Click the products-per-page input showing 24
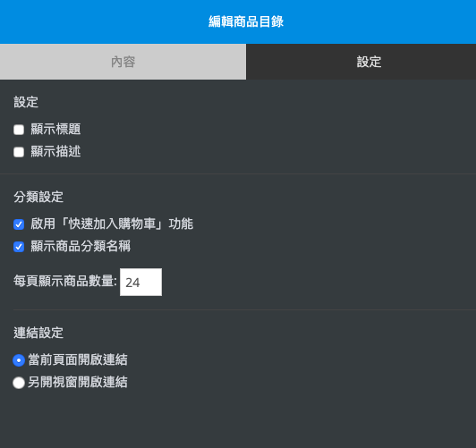This screenshot has height=448, width=476. point(140,282)
